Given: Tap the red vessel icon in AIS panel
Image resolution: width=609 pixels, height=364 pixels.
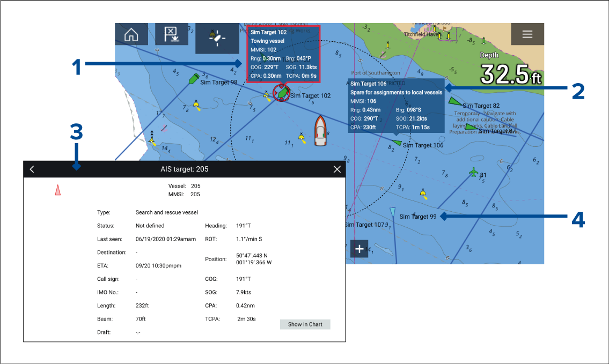Looking at the screenshot, I should (57, 190).
